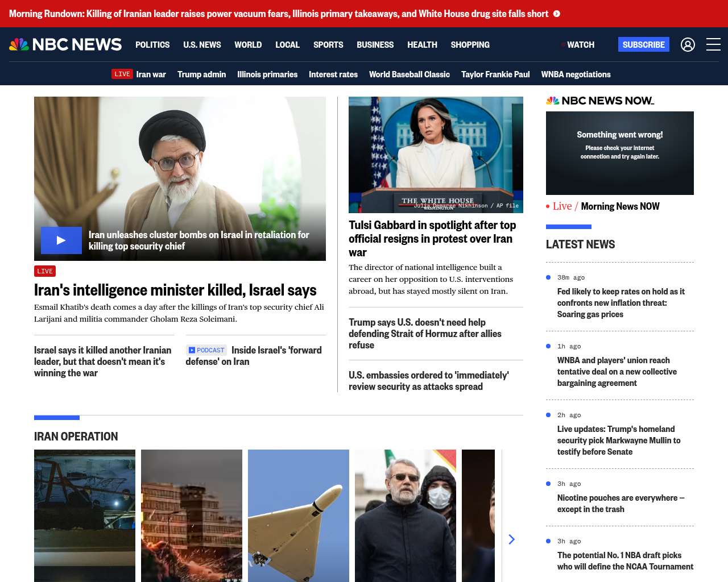Open the WNBA collective bargaining agreement story
The height and width of the screenshot is (582, 728).
(x=617, y=372)
